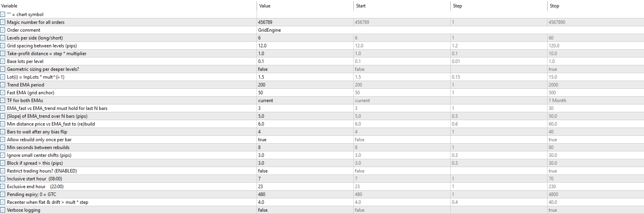Disable optimization checkbox for Trend EMA period
This screenshot has height=214, width=644.
3,85
